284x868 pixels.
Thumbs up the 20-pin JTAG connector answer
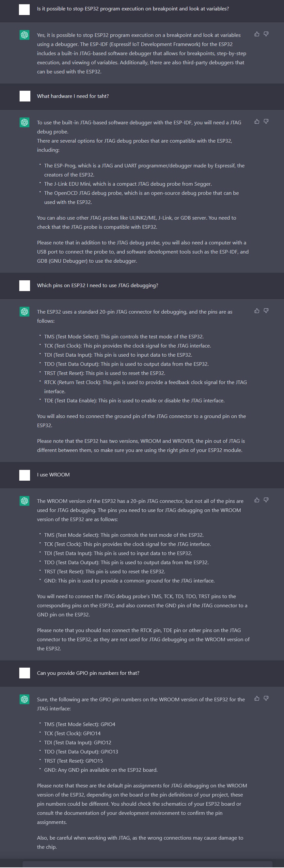click(257, 311)
